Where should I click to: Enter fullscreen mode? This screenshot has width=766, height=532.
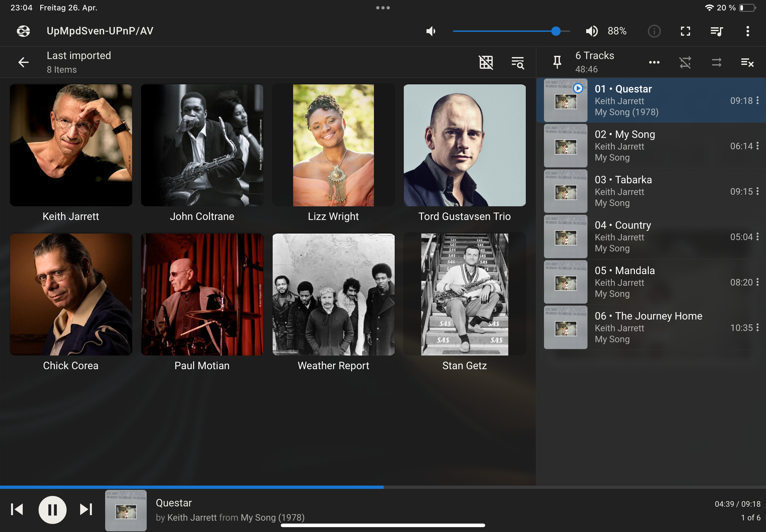[685, 31]
